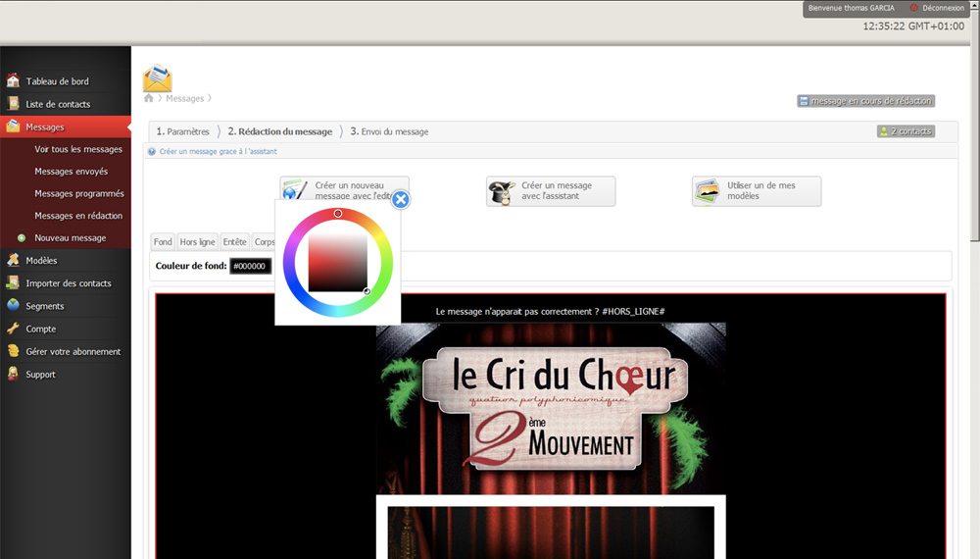Select the Fond tab
Screen dimensions: 980x559
pyautogui.click(x=163, y=242)
